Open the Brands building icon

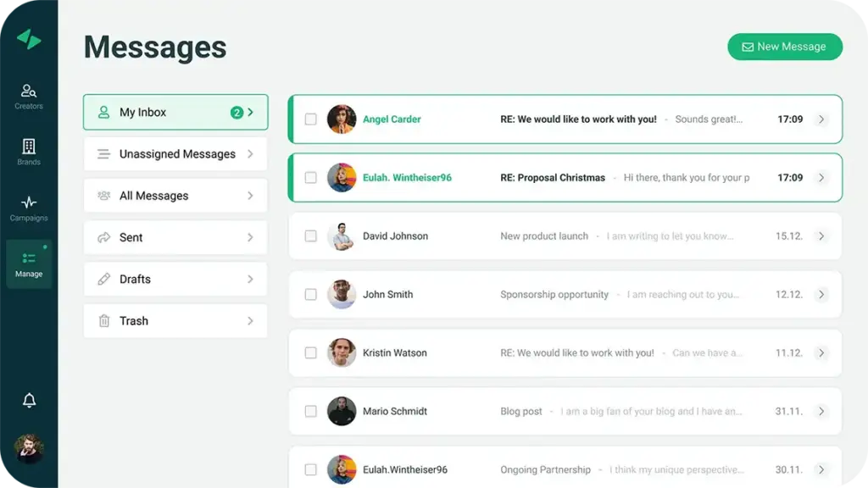click(x=29, y=147)
